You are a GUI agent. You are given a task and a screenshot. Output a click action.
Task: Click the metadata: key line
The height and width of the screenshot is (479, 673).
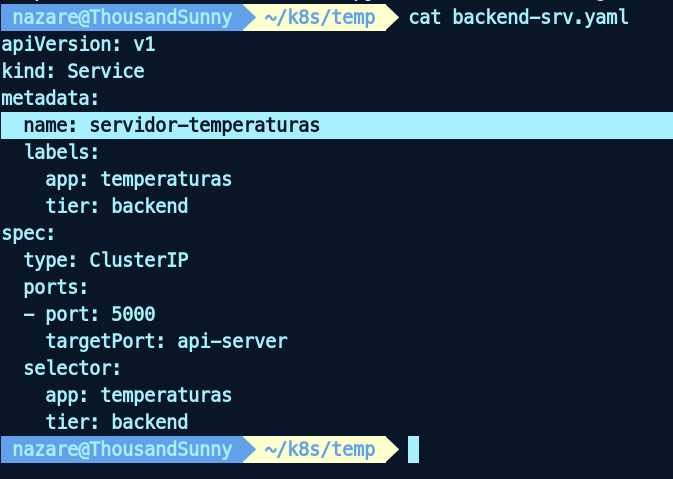point(50,99)
